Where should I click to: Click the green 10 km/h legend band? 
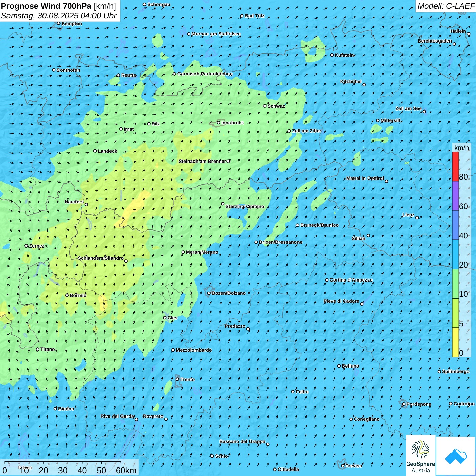tap(455, 284)
